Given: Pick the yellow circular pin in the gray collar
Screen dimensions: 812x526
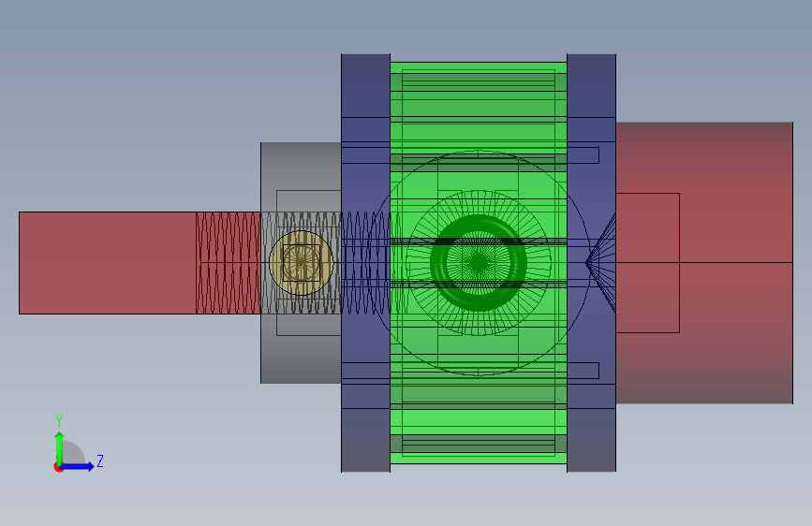Looking at the screenshot, I should [301, 263].
